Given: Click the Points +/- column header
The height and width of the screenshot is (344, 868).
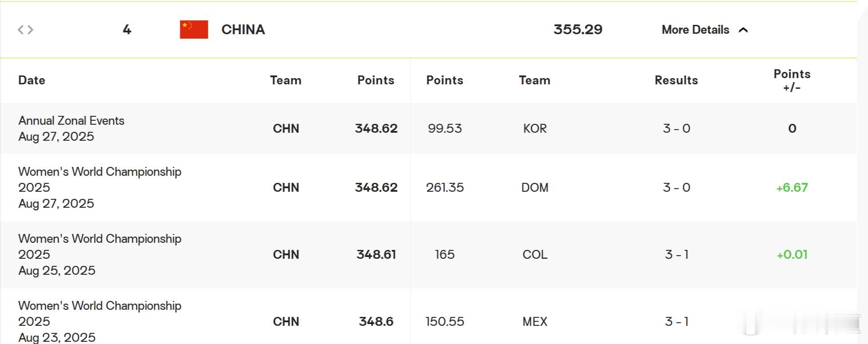Looking at the screenshot, I should click(x=792, y=80).
